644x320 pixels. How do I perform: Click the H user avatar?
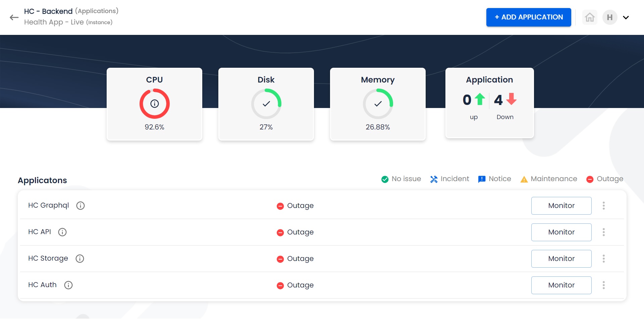(609, 17)
